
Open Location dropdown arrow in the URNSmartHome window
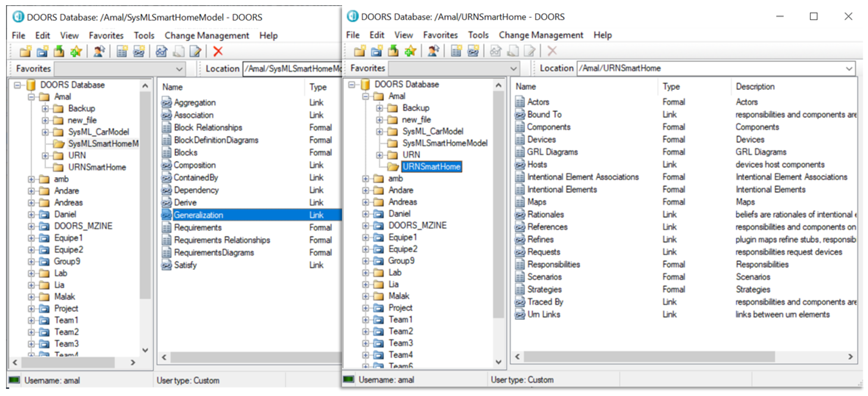pos(849,68)
